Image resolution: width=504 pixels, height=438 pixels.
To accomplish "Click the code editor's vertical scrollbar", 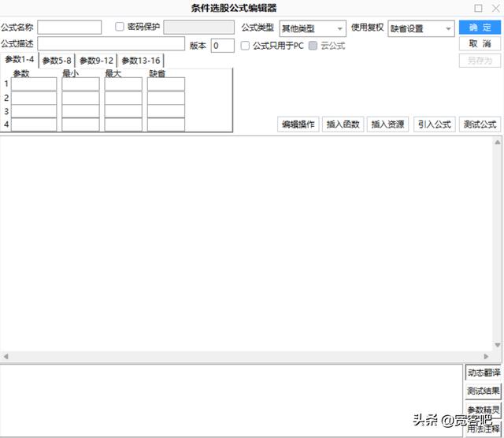I will pyautogui.click(x=498, y=244).
